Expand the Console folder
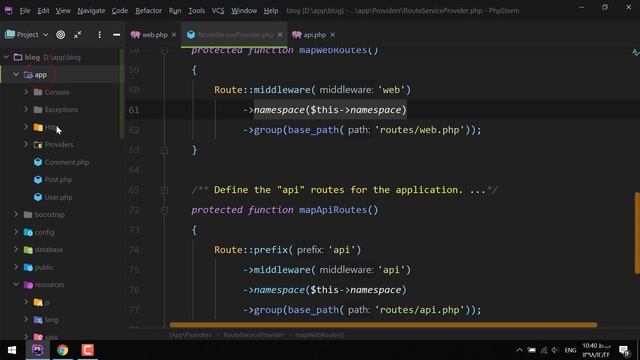Viewport: 640px width, 360px height. [26, 92]
